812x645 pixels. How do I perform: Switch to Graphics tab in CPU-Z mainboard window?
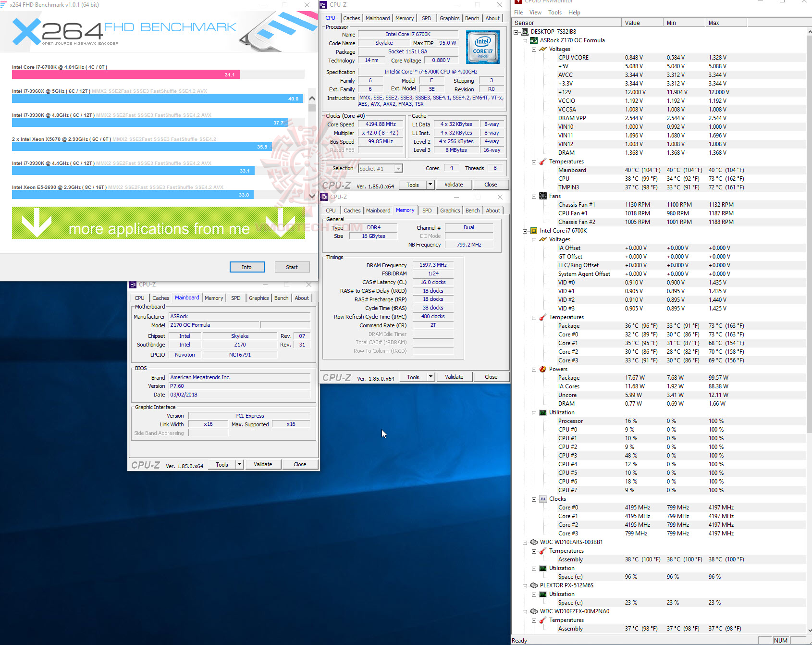click(259, 298)
